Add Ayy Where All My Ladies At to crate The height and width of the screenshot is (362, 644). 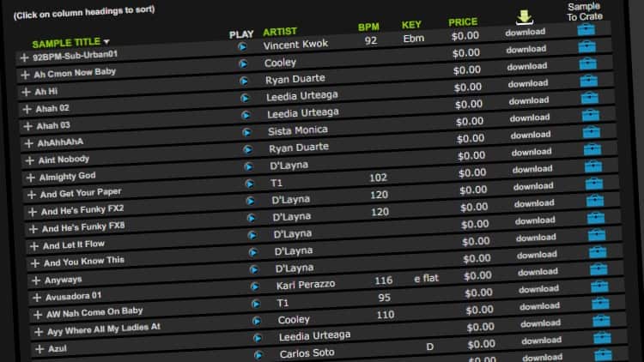601,304
